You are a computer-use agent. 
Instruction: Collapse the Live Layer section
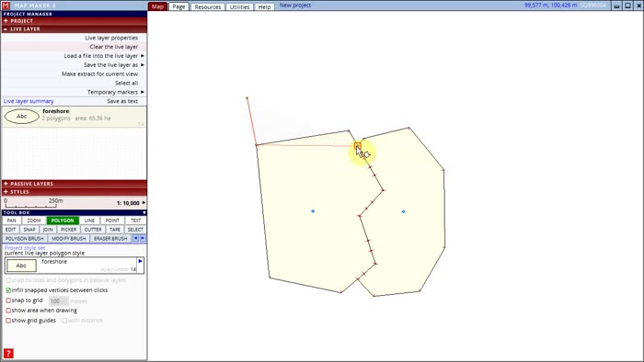point(74,29)
